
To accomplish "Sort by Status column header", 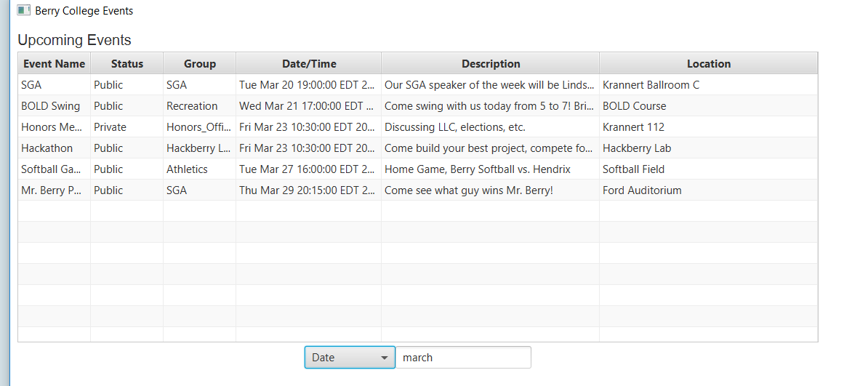I will coord(127,64).
